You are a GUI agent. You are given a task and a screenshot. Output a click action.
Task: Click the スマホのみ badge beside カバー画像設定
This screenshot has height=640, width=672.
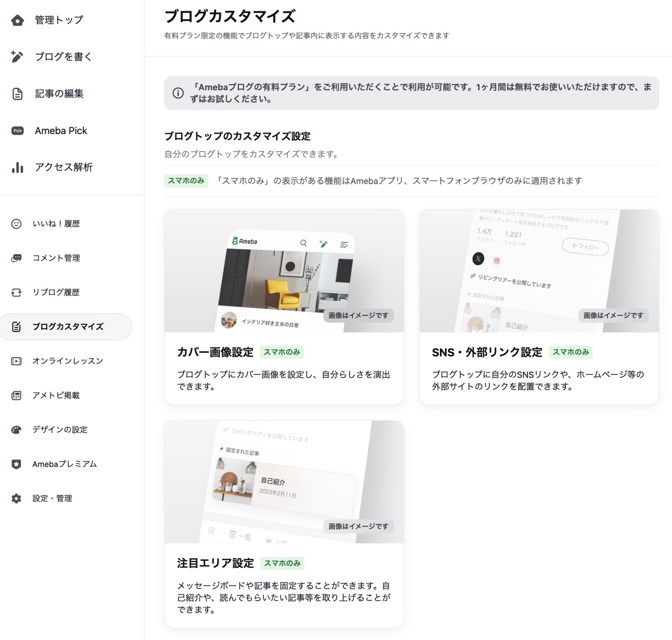[x=282, y=352]
